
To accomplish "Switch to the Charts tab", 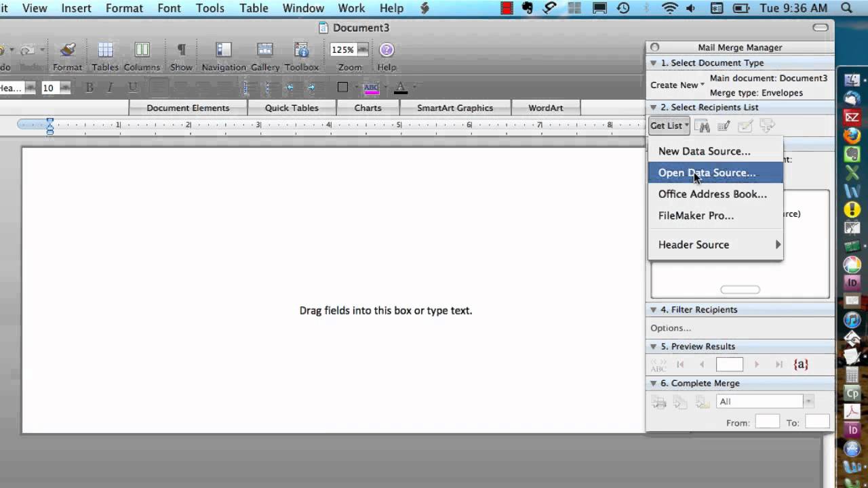I will coord(368,108).
